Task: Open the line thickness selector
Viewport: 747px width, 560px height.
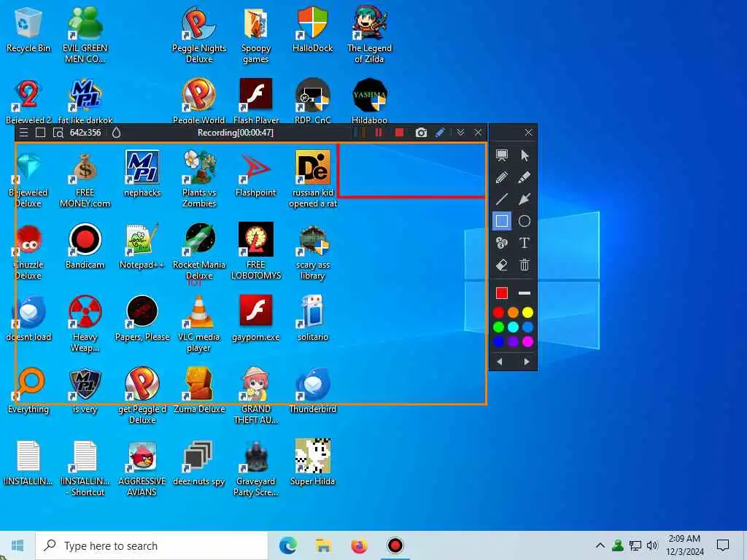Action: point(525,293)
